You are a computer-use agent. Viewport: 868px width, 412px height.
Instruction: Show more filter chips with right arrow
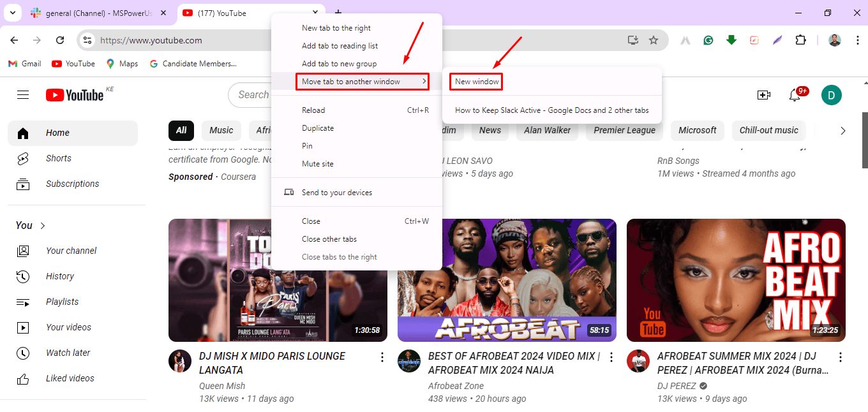point(842,130)
